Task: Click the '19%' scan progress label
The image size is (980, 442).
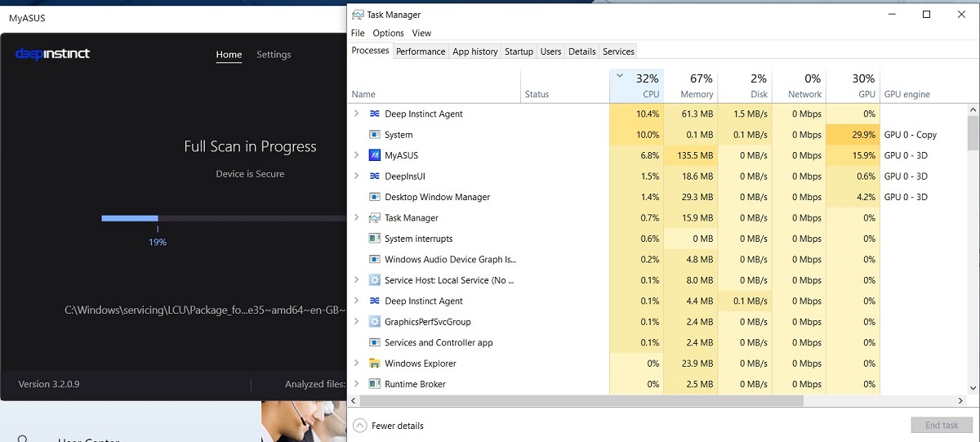Action: [x=158, y=242]
